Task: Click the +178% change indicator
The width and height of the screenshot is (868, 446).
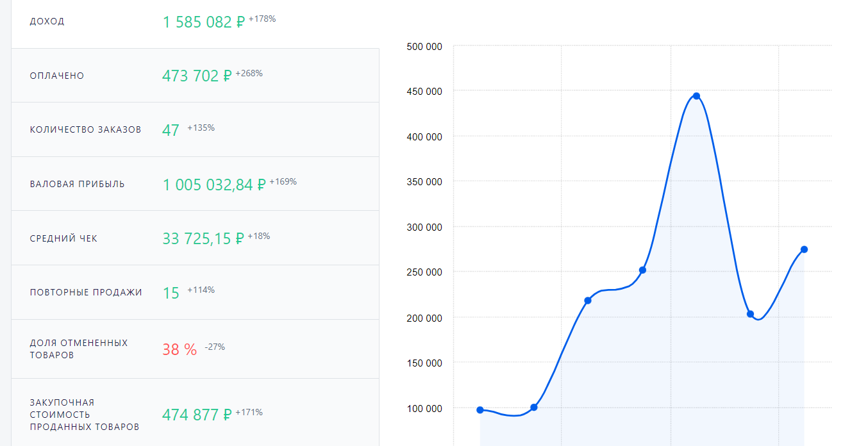Action: (x=262, y=19)
